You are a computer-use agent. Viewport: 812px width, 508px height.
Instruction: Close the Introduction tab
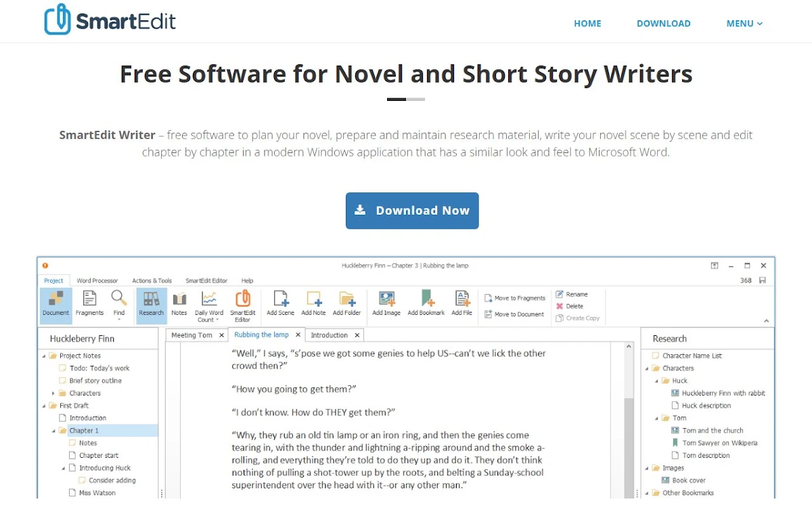pos(357,335)
